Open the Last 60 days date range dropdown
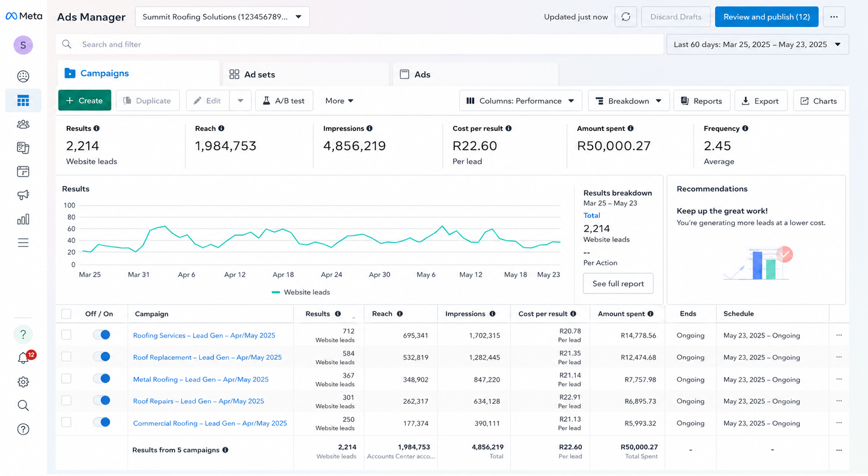This screenshot has height=476, width=868. point(758,45)
